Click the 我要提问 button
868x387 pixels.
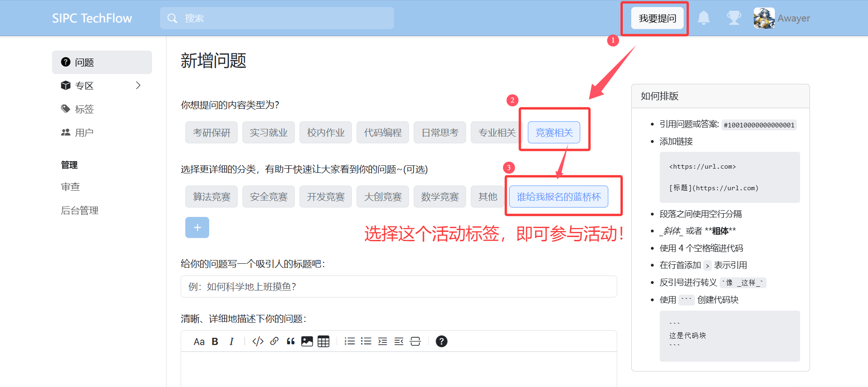pos(657,18)
